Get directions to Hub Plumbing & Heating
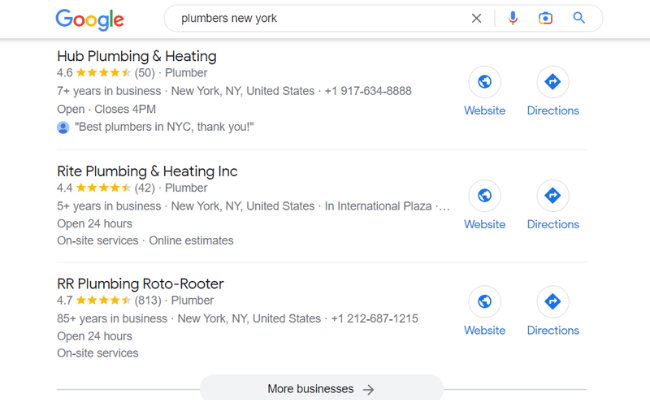The height and width of the screenshot is (400, 650). pos(553,82)
